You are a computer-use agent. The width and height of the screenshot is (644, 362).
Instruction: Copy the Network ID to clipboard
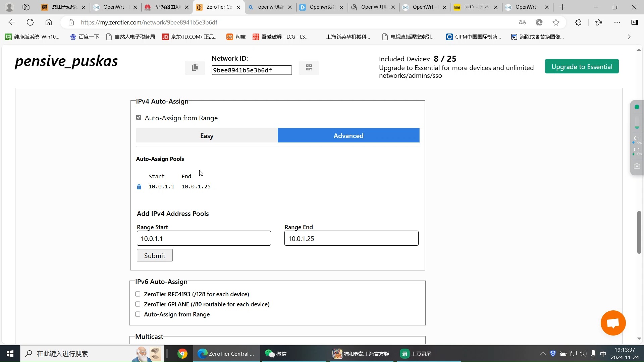pyautogui.click(x=195, y=67)
